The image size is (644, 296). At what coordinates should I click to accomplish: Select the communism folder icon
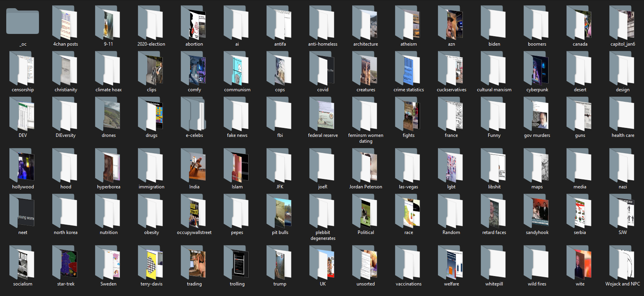click(236, 68)
